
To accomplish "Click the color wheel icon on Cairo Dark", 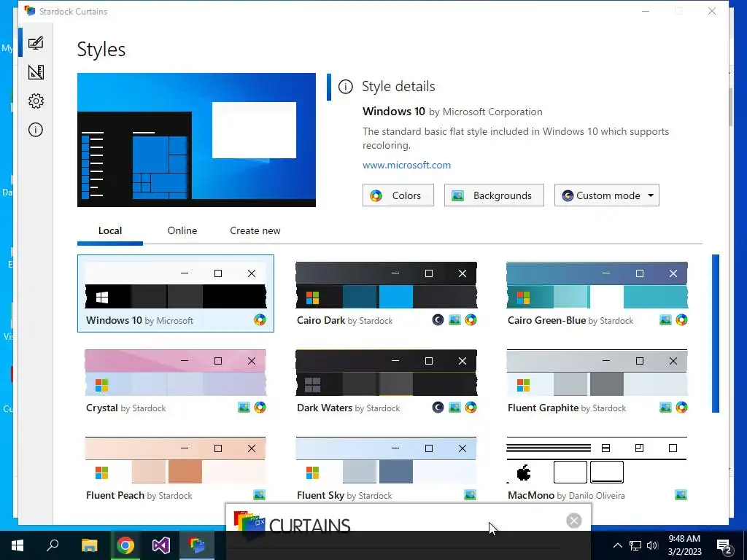I will pos(471,320).
